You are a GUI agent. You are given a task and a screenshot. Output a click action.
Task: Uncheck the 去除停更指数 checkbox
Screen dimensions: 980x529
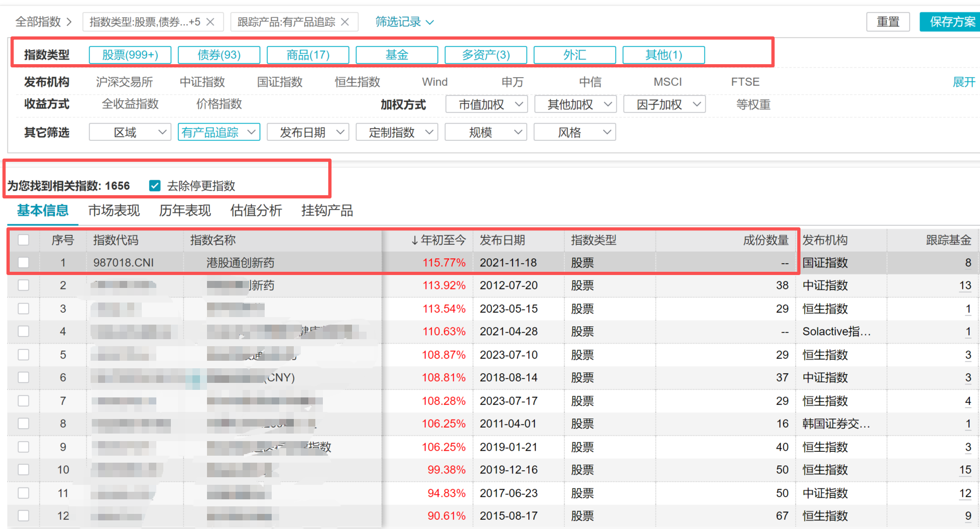coord(155,186)
